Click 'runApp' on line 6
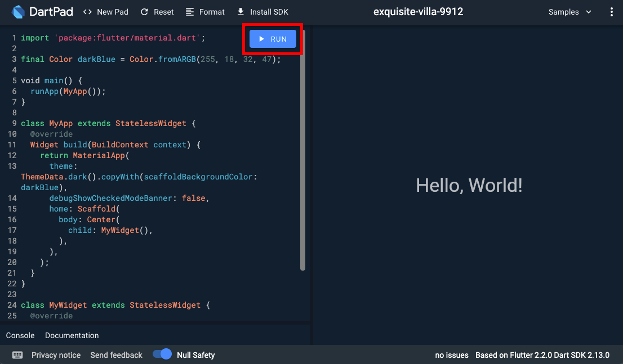The width and height of the screenshot is (623, 364). pyautogui.click(x=44, y=91)
